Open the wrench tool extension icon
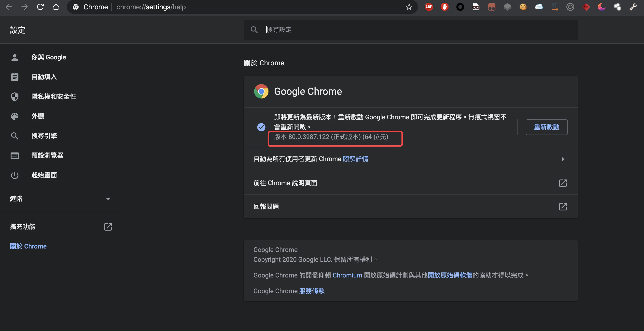644x331 pixels. [633, 7]
